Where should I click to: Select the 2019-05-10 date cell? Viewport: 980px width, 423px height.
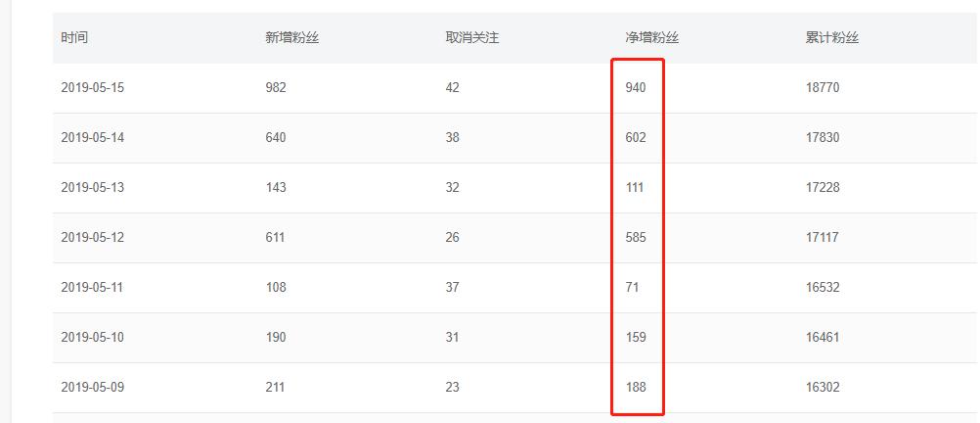(93, 338)
